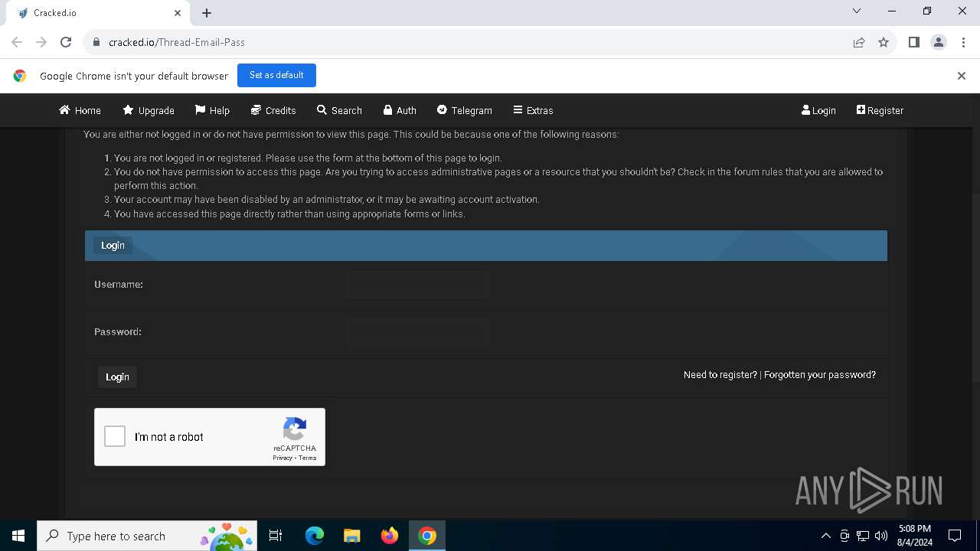Check the I'm not a robot checkbox
The width and height of the screenshot is (980, 551).
coord(115,436)
